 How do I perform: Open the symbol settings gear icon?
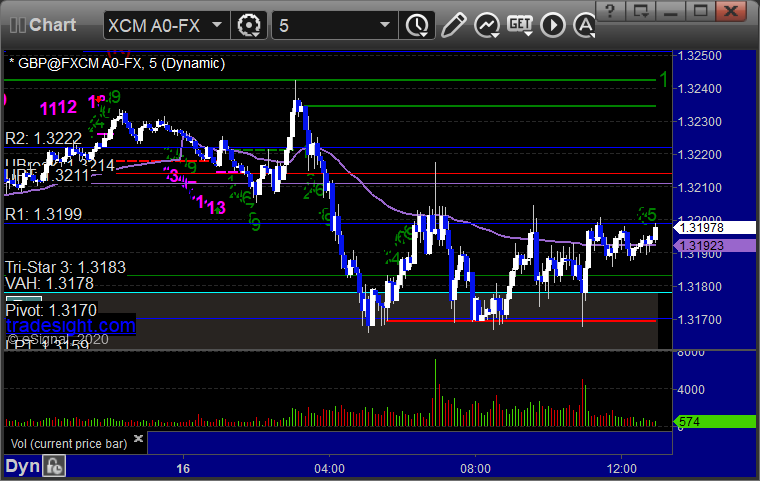(249, 25)
